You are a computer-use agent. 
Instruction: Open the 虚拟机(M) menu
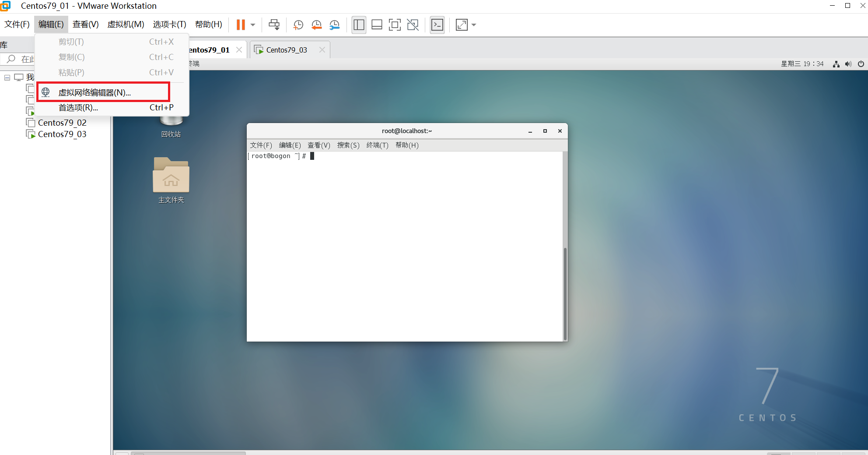[x=126, y=25]
